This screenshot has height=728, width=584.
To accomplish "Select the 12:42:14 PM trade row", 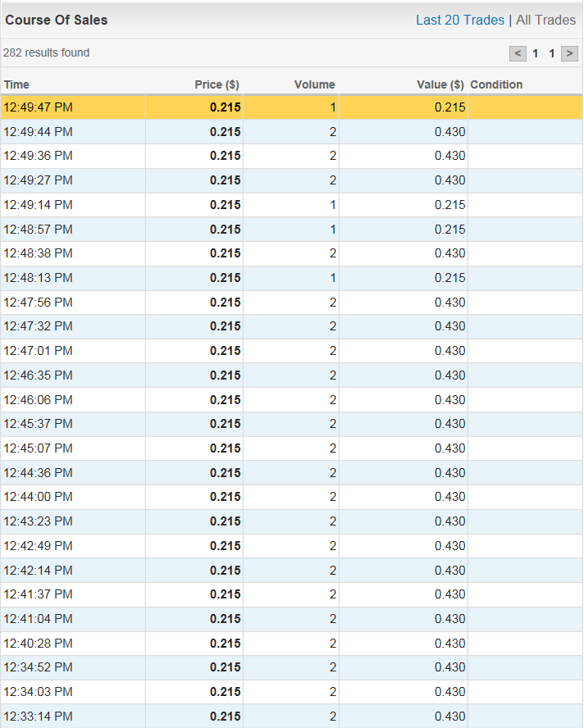I will (292, 570).
